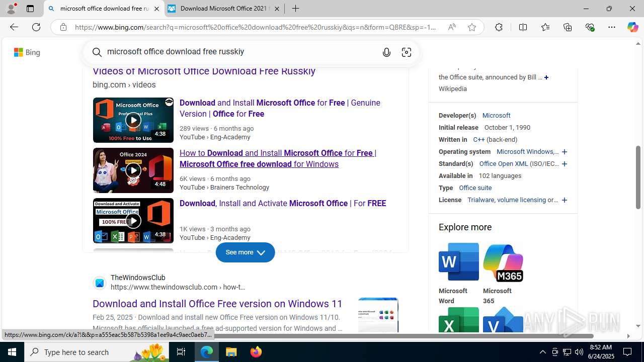This screenshot has height=362, width=644.
Task: Open the Favorites list icon
Action: click(x=545, y=27)
